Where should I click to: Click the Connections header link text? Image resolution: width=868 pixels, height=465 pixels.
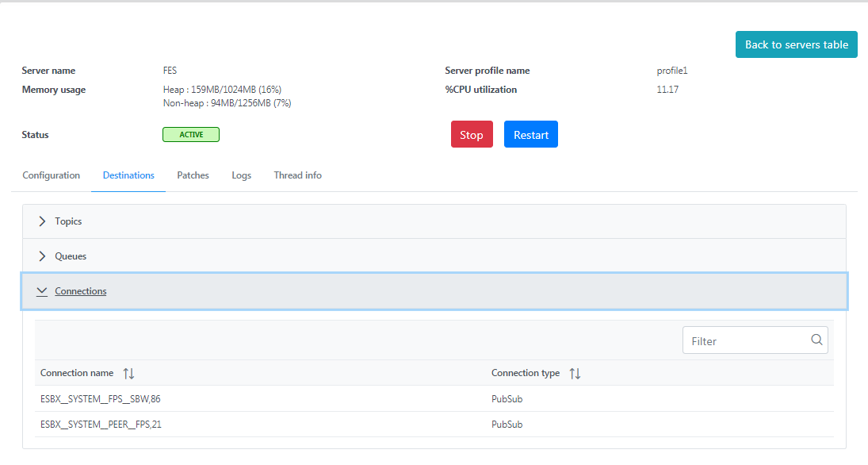[80, 291]
